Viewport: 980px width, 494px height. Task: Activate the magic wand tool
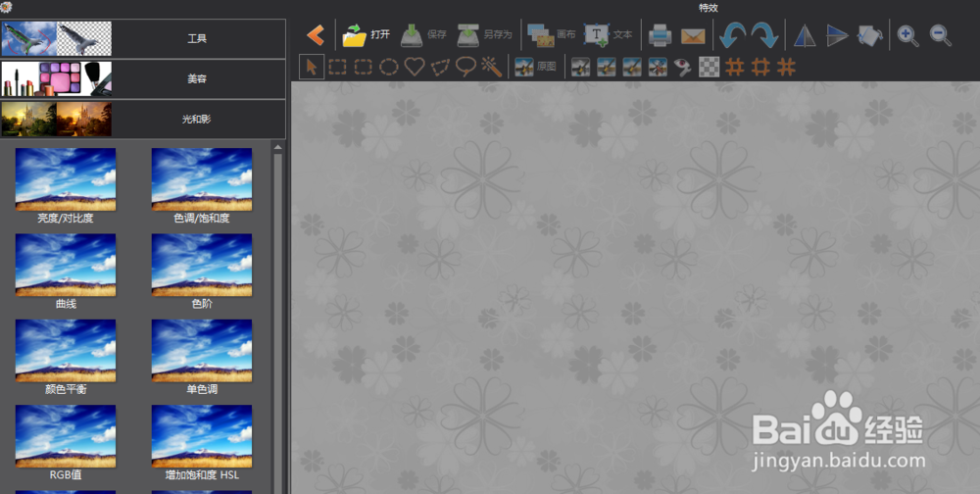click(x=492, y=67)
